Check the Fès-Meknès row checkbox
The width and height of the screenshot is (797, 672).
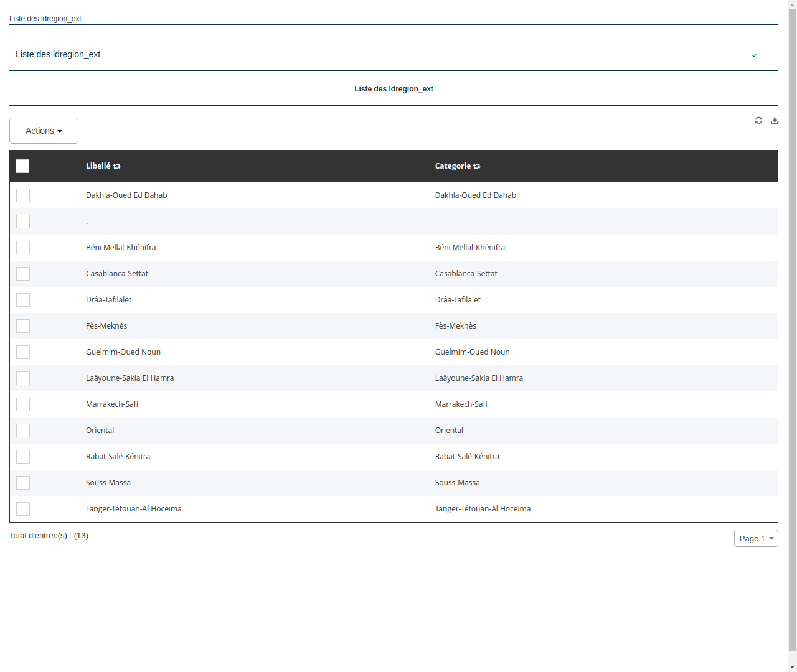tap(23, 325)
